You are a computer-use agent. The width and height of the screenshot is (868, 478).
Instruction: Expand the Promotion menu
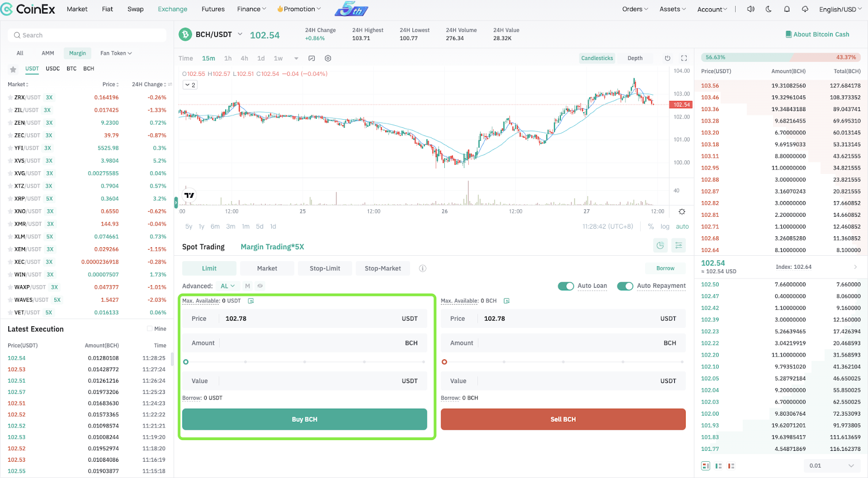coord(299,9)
